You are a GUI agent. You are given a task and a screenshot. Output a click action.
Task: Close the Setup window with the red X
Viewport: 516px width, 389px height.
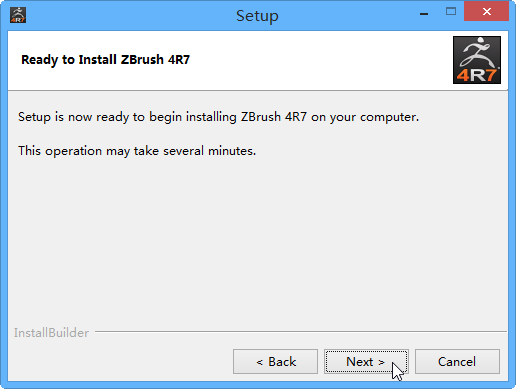click(486, 12)
